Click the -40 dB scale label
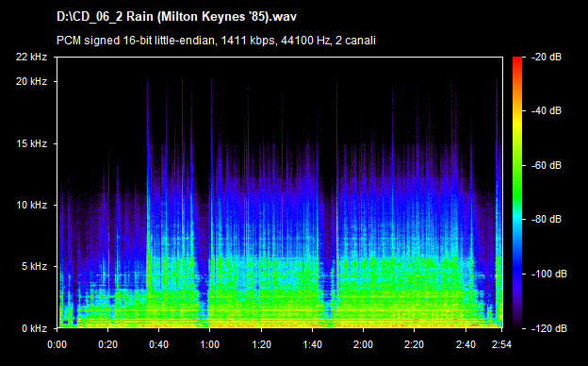This screenshot has width=588, height=366. point(547,110)
